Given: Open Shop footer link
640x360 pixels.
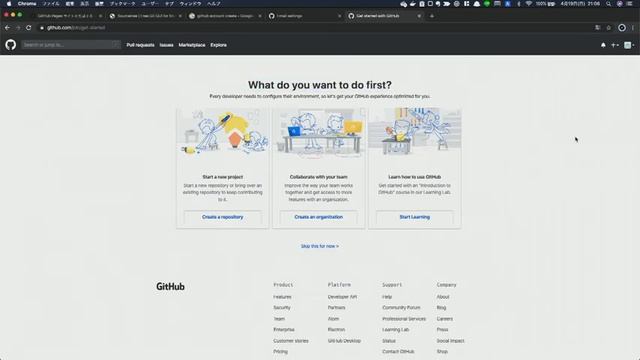Looking at the screenshot, I should coord(442,351).
